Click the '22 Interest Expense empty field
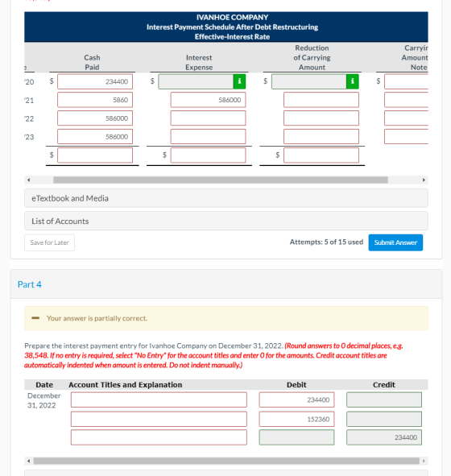451x476 pixels. click(209, 118)
